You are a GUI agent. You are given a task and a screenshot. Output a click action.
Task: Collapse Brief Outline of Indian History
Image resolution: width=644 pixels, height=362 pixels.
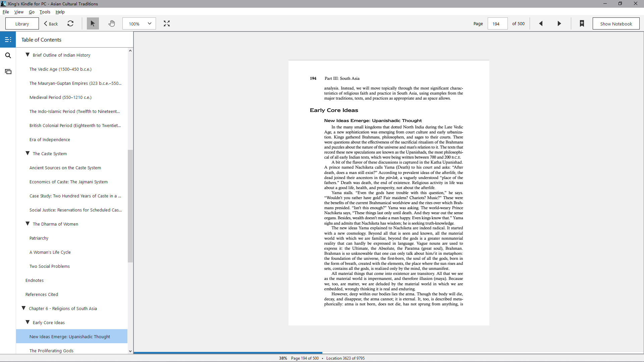(28, 55)
